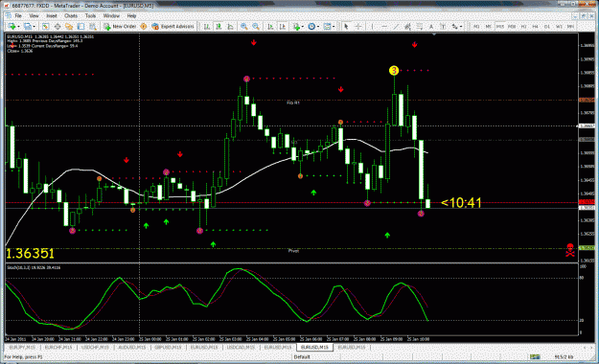Switch to M30 timeframe
The image size is (599, 364).
click(x=512, y=27)
